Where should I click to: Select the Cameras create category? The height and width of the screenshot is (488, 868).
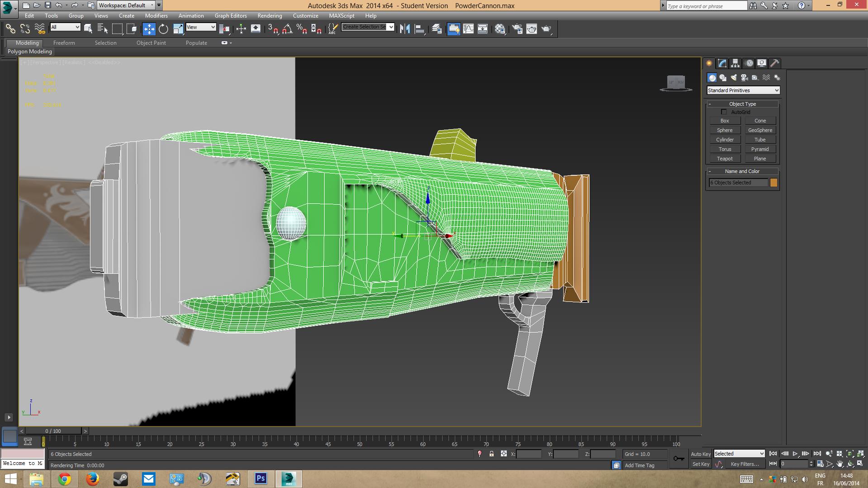click(x=745, y=78)
